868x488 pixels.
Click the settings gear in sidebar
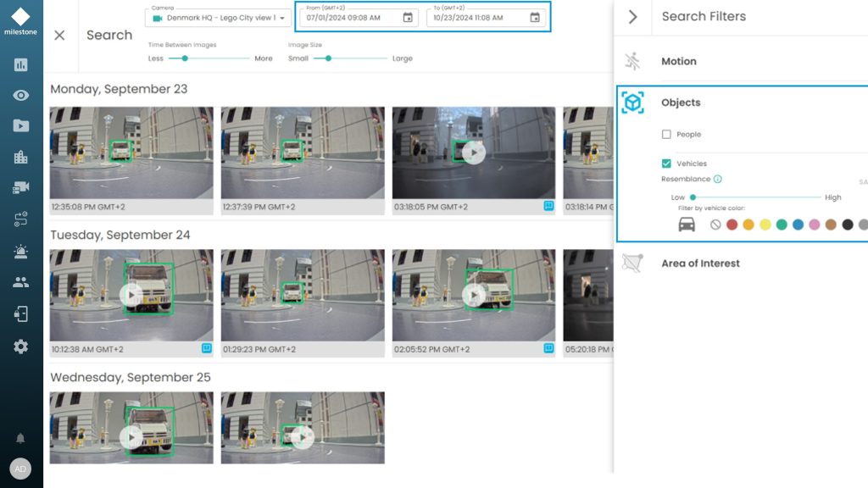[x=21, y=346]
